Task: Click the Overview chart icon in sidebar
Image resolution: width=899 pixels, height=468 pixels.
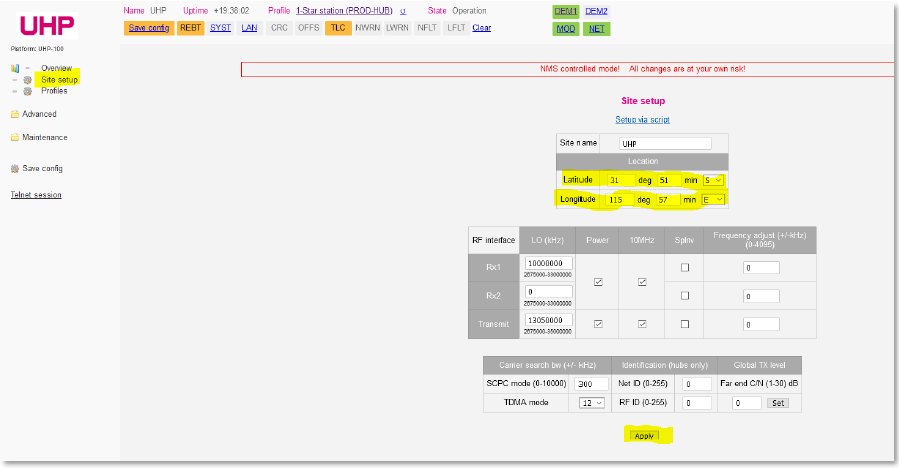Action: click(x=15, y=68)
